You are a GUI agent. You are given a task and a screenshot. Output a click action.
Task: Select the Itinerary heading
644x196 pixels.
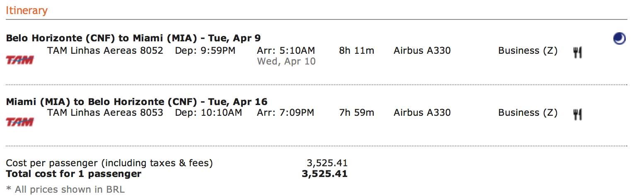(27, 10)
